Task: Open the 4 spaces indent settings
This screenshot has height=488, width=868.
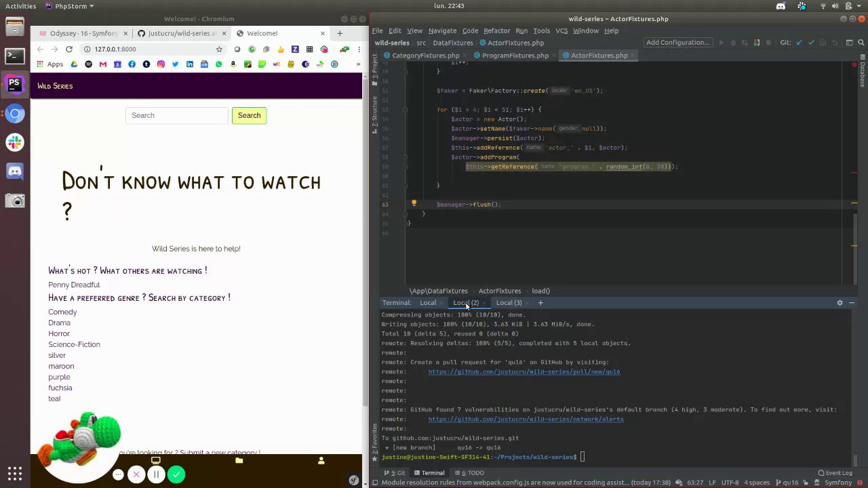Action: point(756,483)
